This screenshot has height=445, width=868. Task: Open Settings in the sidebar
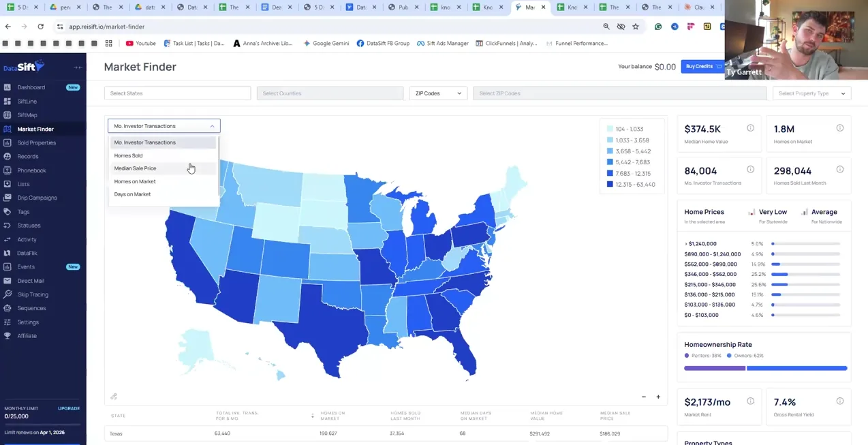[x=28, y=322]
